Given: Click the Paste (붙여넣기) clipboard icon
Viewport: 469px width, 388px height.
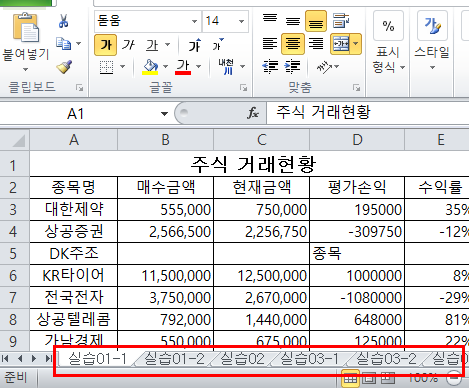Looking at the screenshot, I should click(x=26, y=28).
